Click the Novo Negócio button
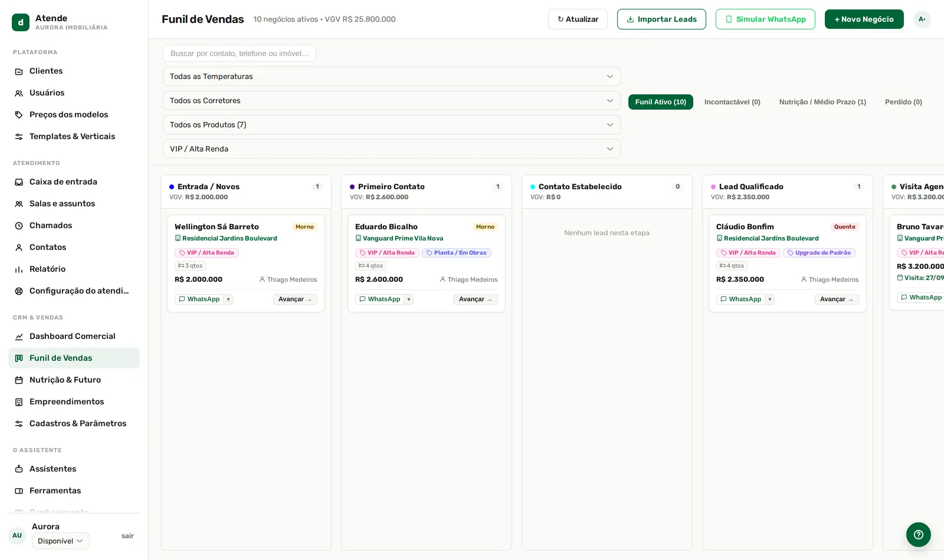This screenshot has height=560, width=944. tap(864, 19)
